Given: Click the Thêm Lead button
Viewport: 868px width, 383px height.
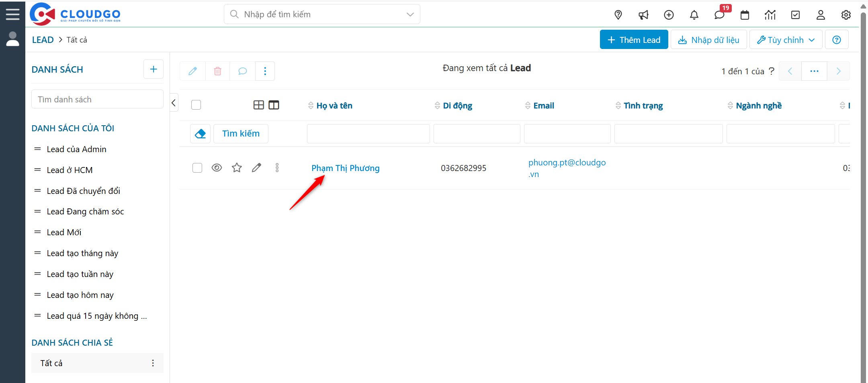Looking at the screenshot, I should (634, 40).
